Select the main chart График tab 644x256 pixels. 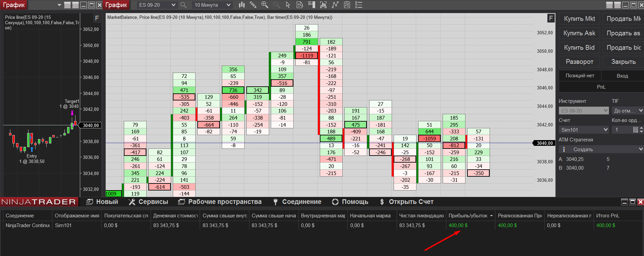(x=116, y=5)
